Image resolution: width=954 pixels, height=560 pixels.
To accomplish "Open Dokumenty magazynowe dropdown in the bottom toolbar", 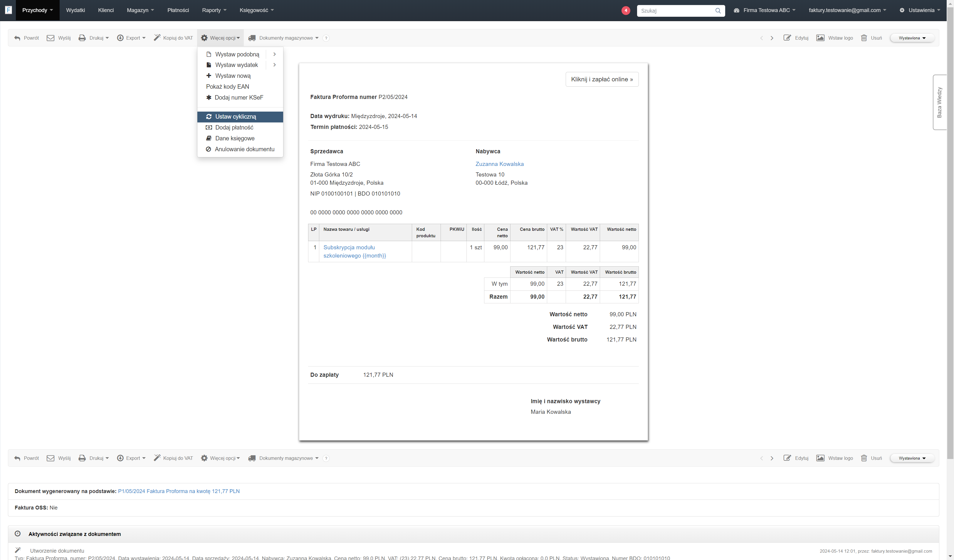I will pos(283,458).
